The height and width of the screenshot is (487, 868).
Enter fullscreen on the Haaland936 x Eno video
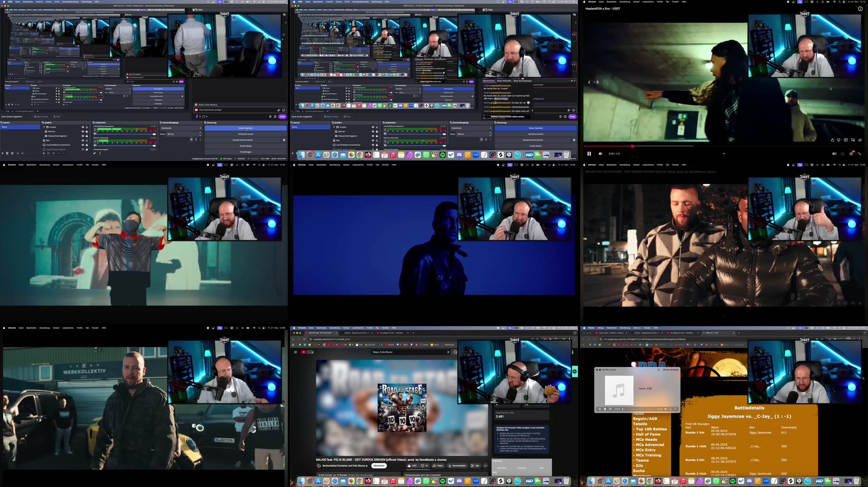point(859,154)
